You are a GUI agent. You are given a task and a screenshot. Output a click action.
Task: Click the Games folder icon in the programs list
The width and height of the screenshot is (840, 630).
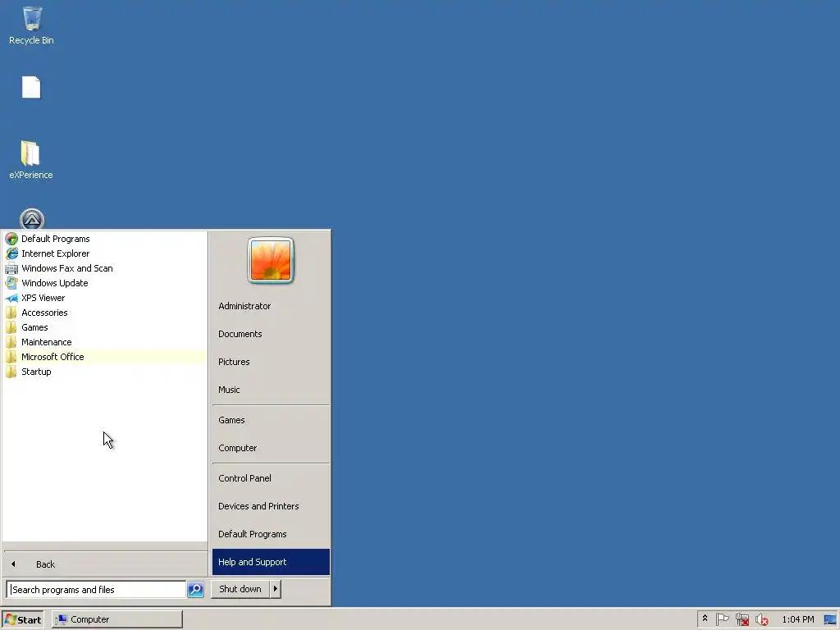coord(11,327)
